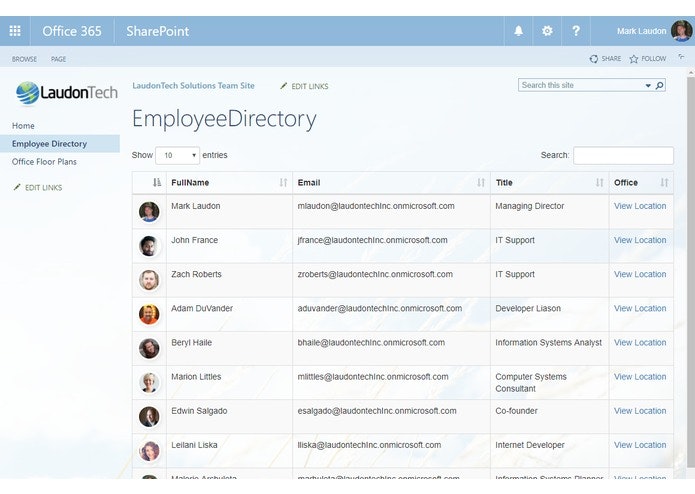This screenshot has width=695, height=494.
Task: Click Mark Laudon's account profile picture
Action: (x=681, y=31)
